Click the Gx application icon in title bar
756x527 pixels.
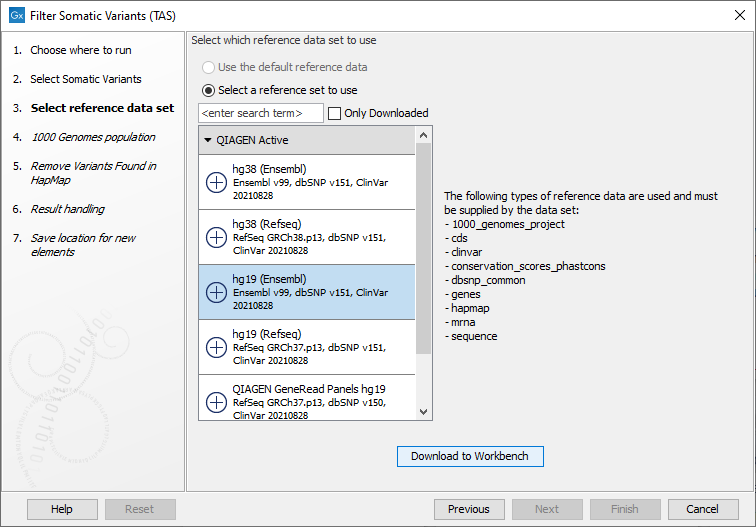click(16, 17)
